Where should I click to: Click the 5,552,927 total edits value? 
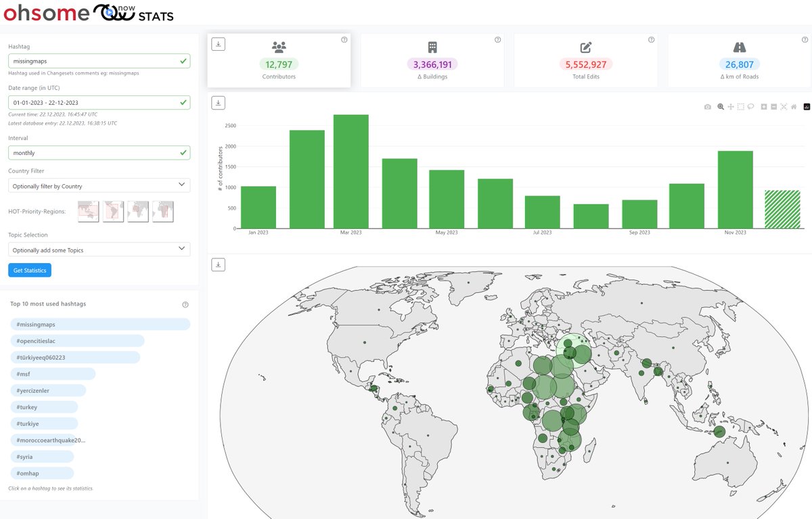(586, 64)
